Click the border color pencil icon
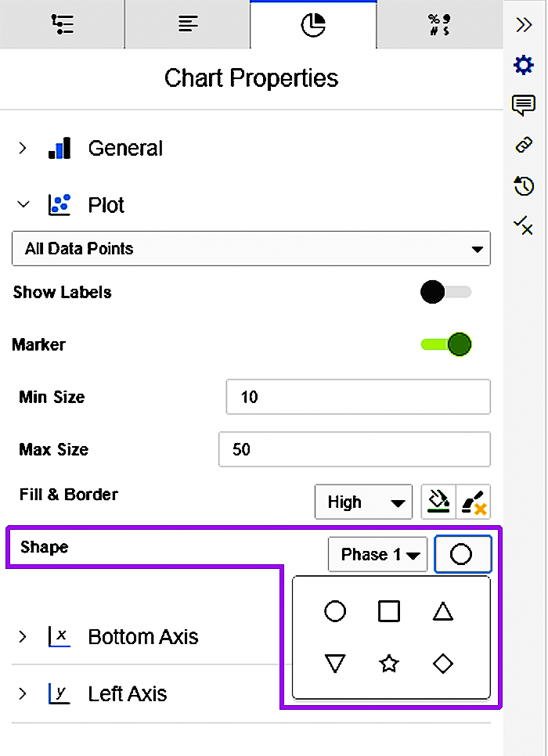This screenshot has height=756, width=548. [x=473, y=502]
